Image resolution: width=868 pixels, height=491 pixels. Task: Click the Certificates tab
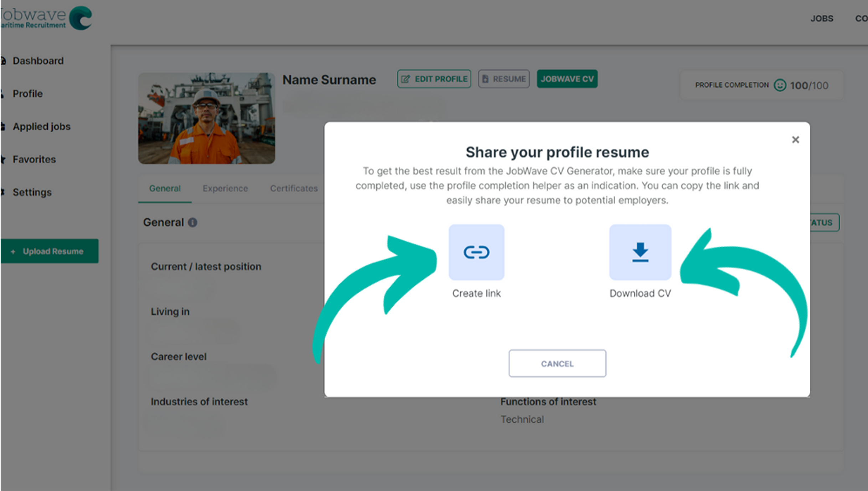pyautogui.click(x=294, y=188)
